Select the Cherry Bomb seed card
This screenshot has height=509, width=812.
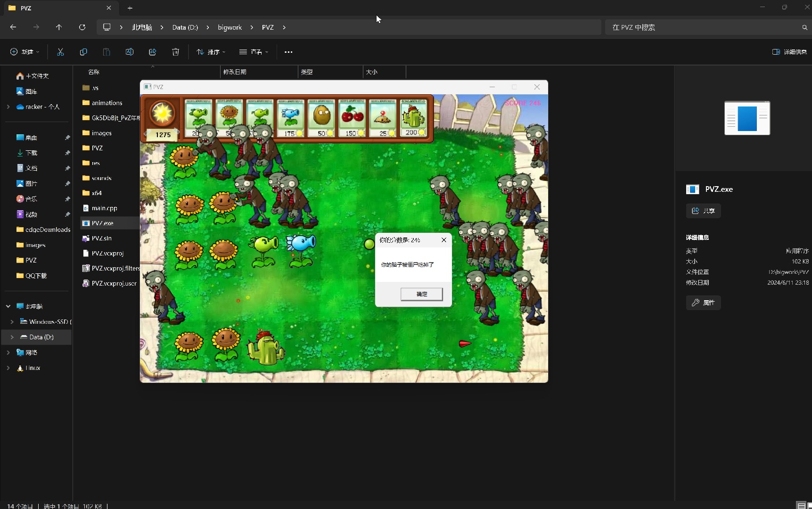click(x=352, y=118)
